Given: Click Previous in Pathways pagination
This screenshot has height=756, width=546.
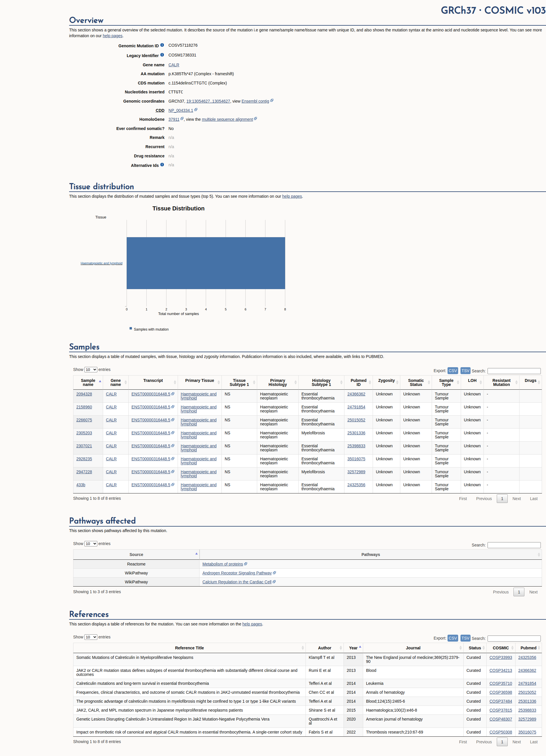Looking at the screenshot, I should (x=501, y=592).
